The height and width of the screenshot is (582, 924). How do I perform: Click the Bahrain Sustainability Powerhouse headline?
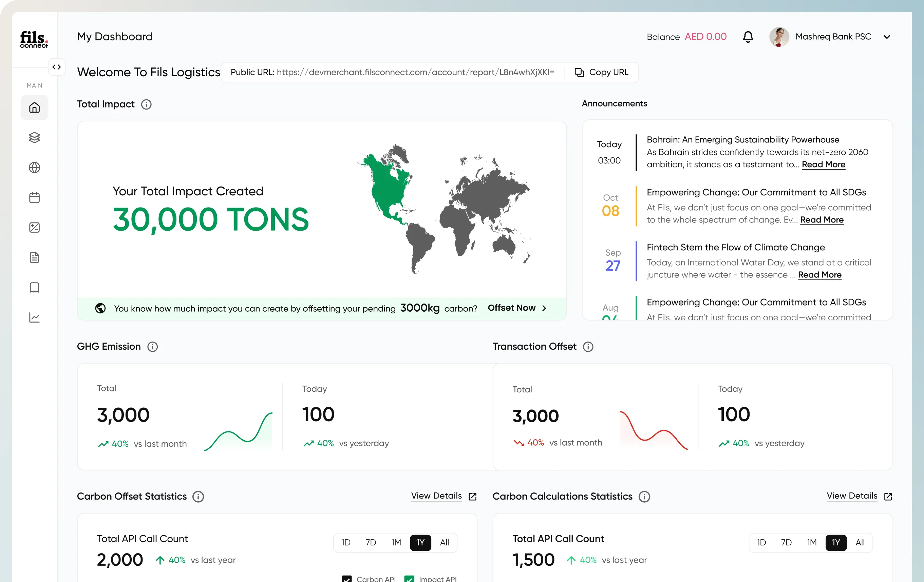pos(743,140)
